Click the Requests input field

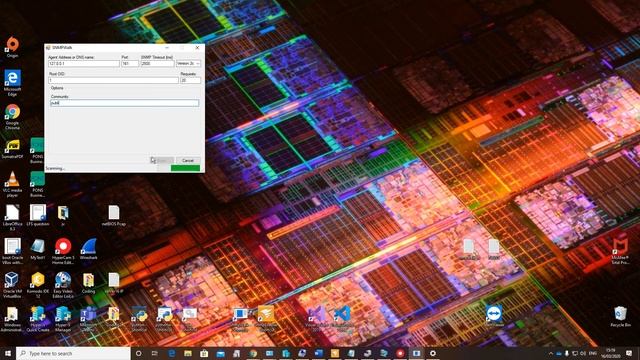pos(190,80)
